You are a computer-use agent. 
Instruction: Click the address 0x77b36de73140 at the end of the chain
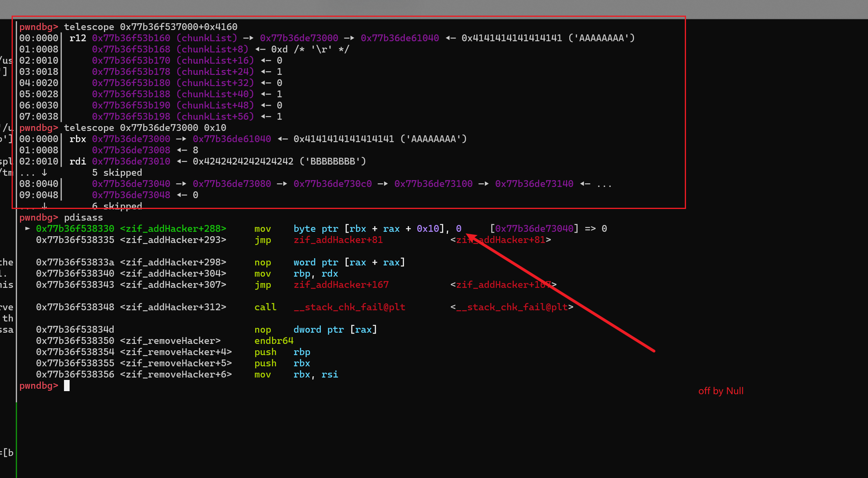tap(534, 184)
